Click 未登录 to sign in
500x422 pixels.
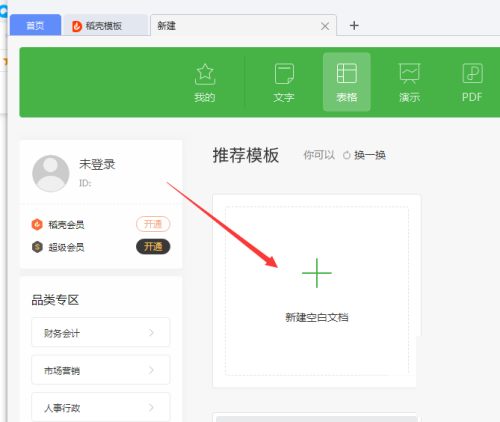(97, 164)
